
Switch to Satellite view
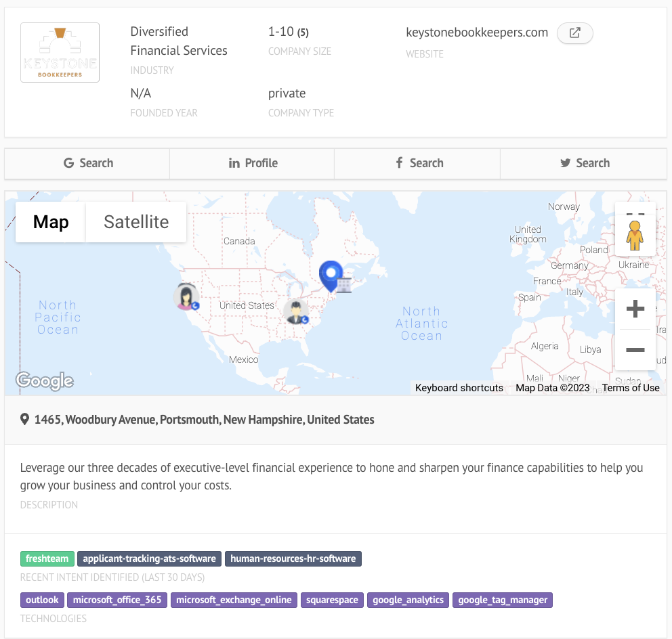135,221
